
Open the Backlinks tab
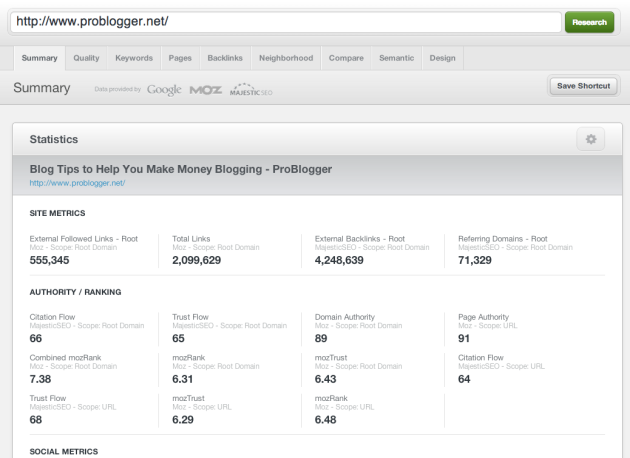[225, 58]
